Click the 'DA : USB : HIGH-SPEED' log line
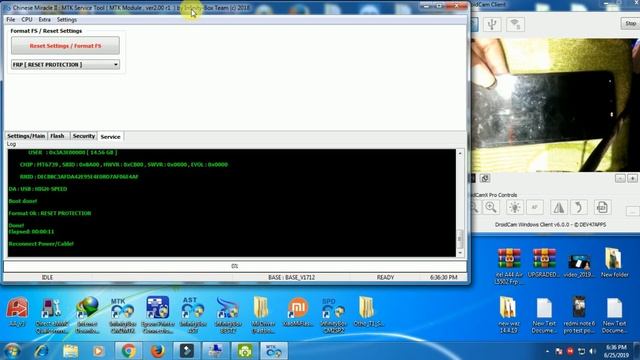This screenshot has height=360, width=640. click(38, 189)
